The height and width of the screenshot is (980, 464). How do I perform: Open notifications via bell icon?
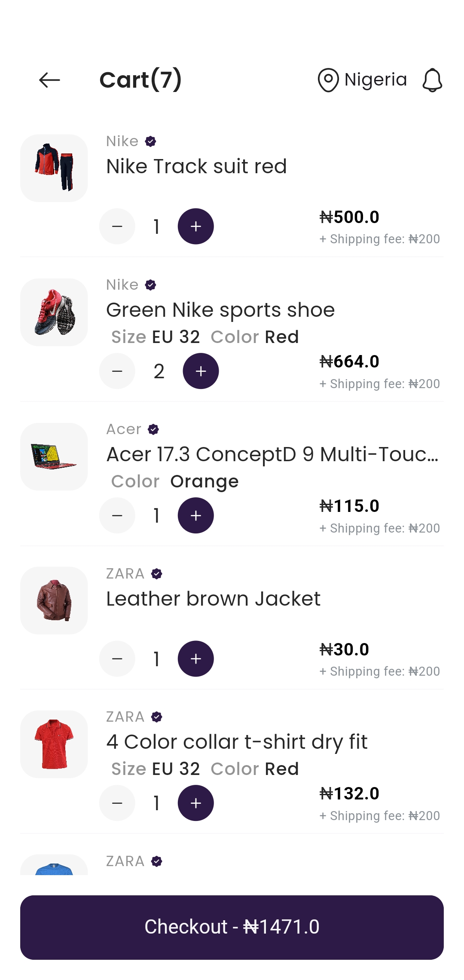point(432,80)
